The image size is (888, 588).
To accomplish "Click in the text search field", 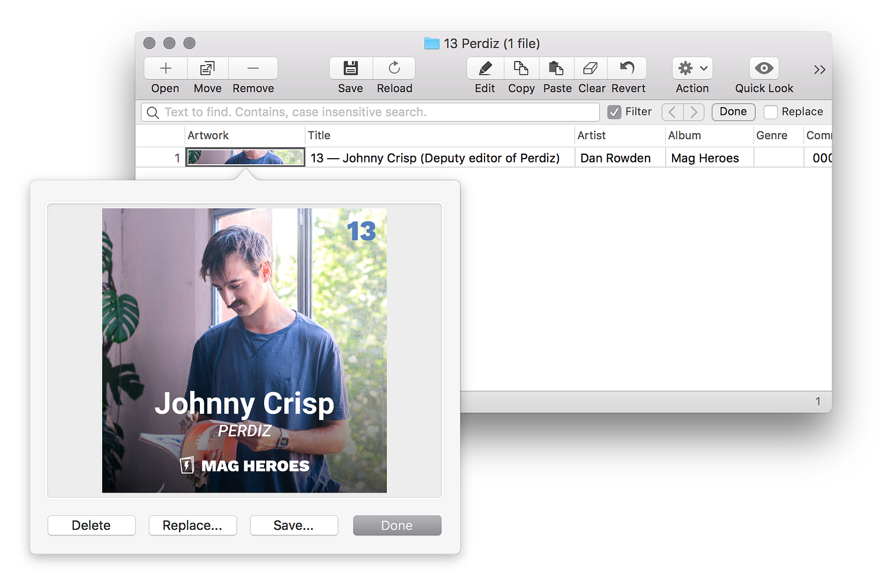I will (377, 112).
